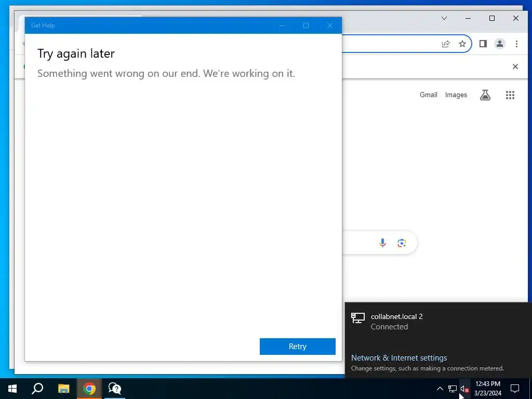Maximize the Get Help window
This screenshot has height=399, width=532.
click(x=305, y=25)
